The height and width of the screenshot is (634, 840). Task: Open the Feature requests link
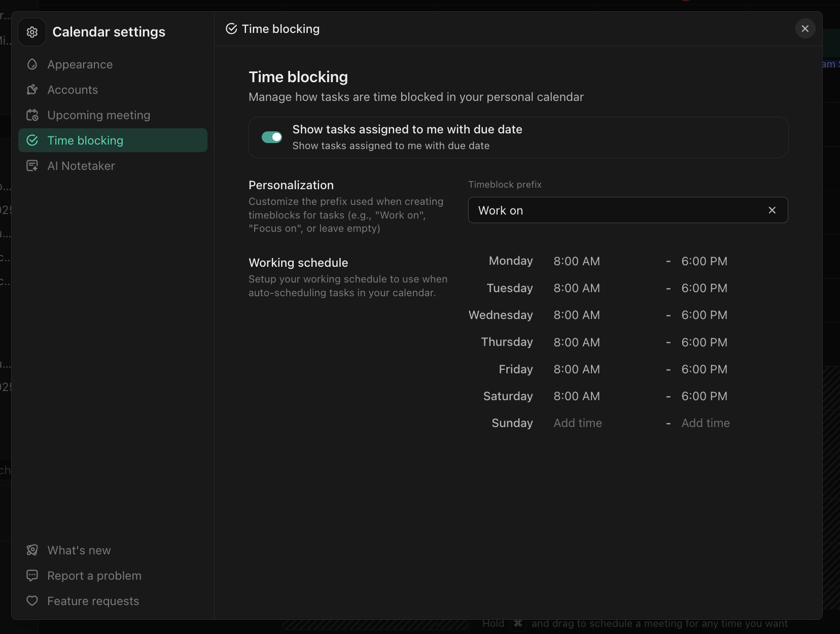93,601
